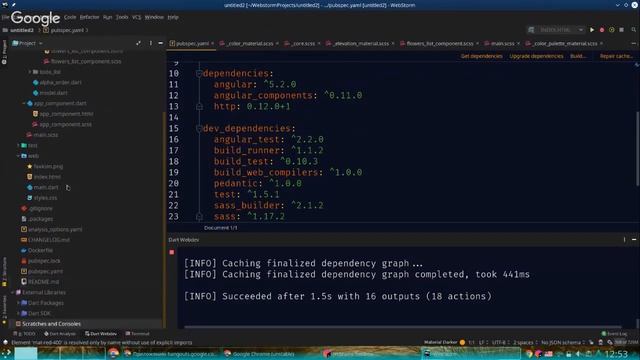Click the Build... link

578,56
